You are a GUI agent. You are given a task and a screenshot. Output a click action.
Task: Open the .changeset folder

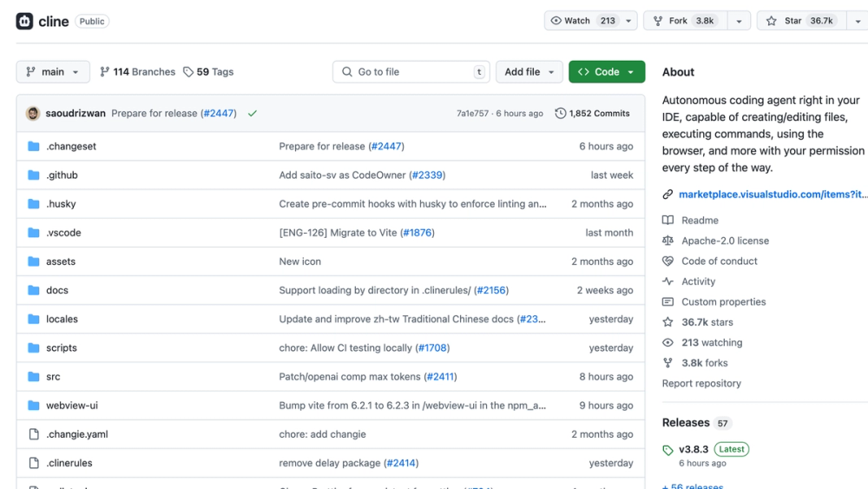(71, 146)
